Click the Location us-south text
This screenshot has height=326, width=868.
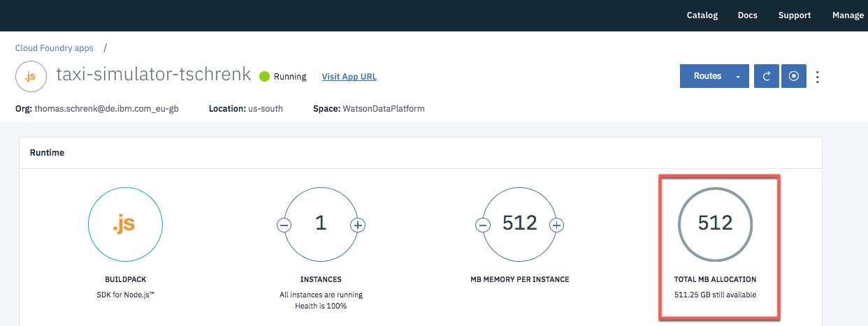point(245,109)
